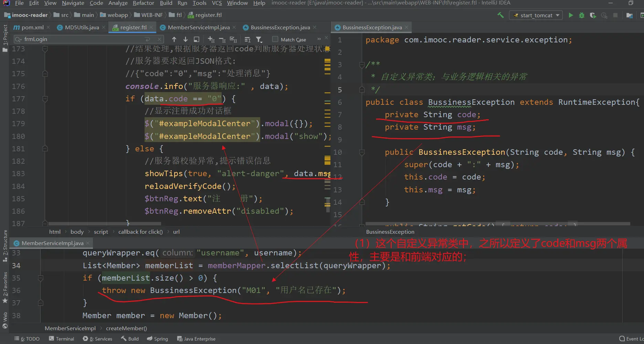644x344 pixels.
Task: Open Project Structure icon in toolbar
Action: 629,15
